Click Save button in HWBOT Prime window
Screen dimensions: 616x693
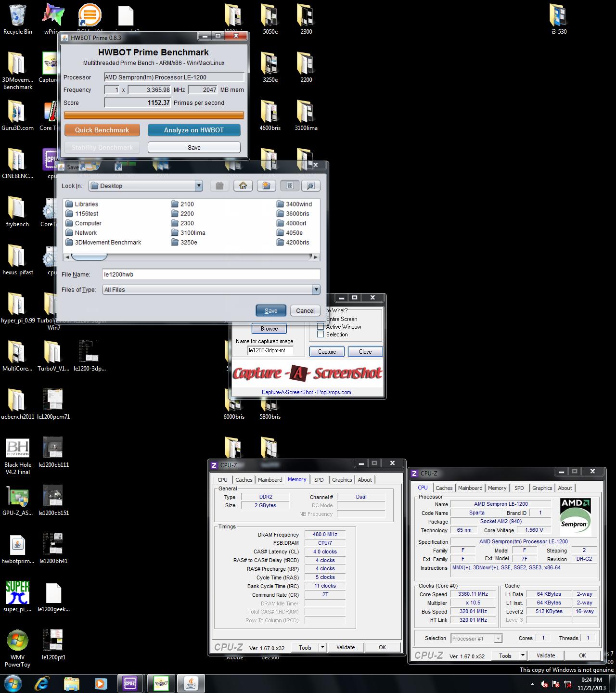pyautogui.click(x=194, y=147)
